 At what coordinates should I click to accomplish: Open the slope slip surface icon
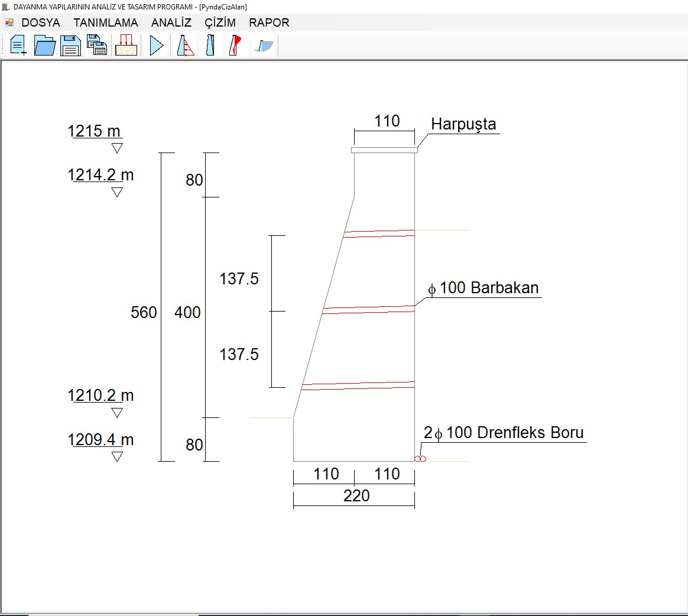(264, 46)
